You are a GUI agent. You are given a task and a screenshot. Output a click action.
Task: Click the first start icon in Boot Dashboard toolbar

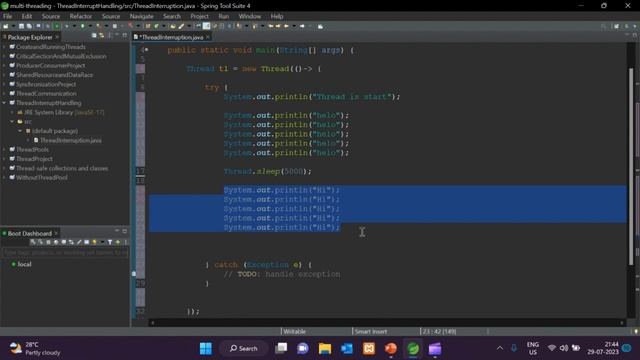click(x=32, y=242)
